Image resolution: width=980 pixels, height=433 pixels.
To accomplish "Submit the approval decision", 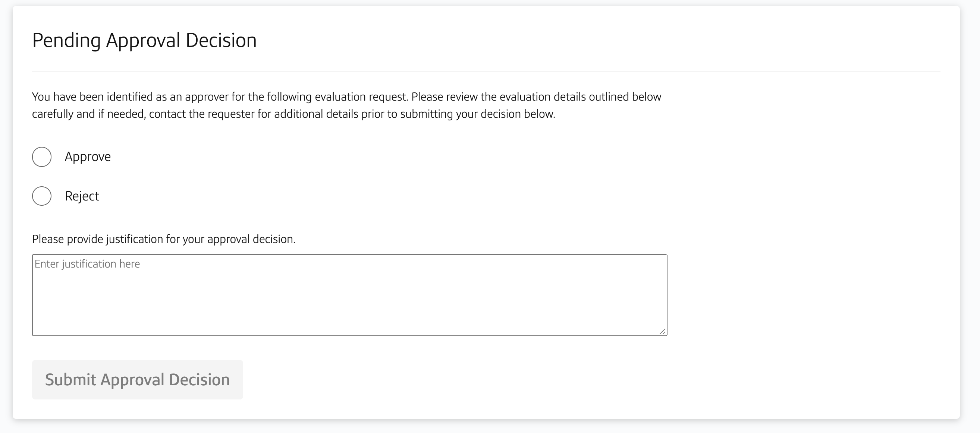I will (x=137, y=380).
